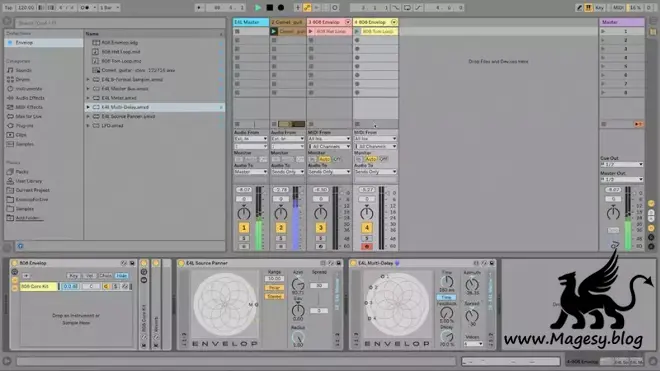Open track 3 MIDI From dropdown
Screen dimensions: 660x371
(x=329, y=139)
